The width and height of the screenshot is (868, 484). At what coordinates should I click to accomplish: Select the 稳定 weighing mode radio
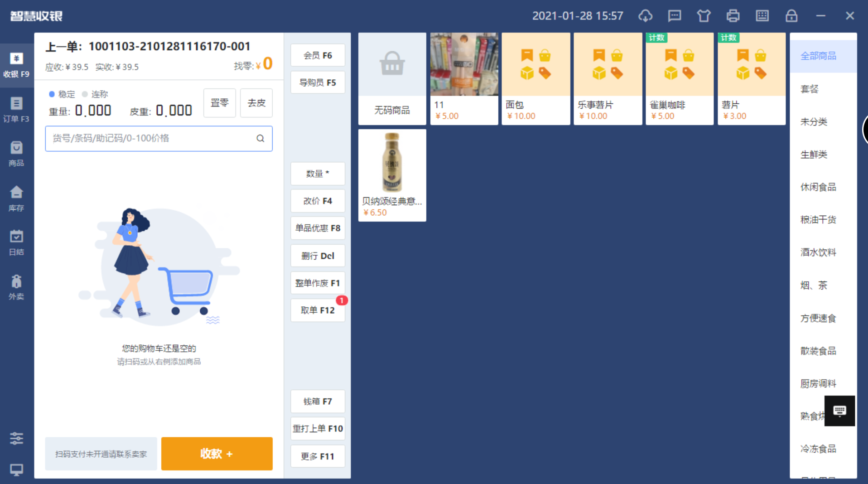(x=52, y=94)
